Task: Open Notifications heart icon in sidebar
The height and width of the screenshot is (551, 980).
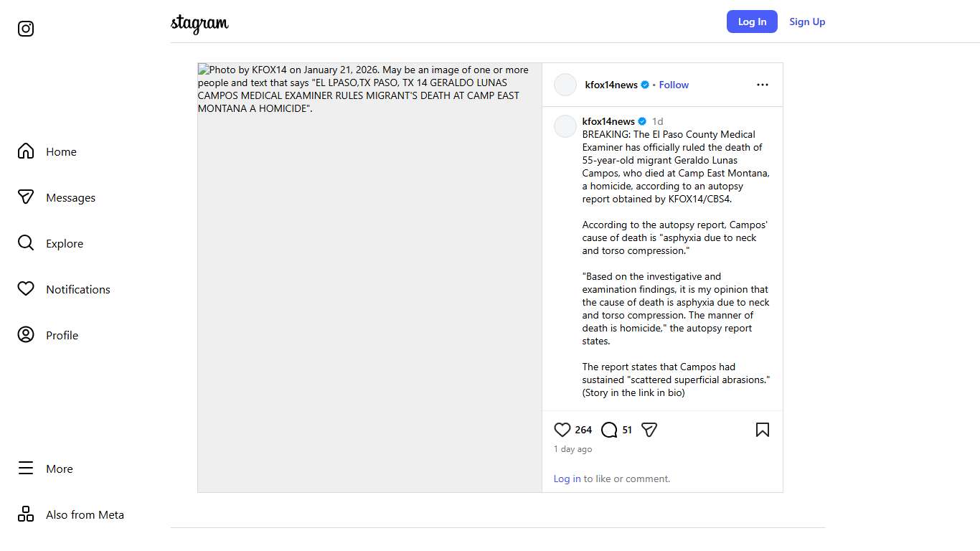Action: coord(26,289)
